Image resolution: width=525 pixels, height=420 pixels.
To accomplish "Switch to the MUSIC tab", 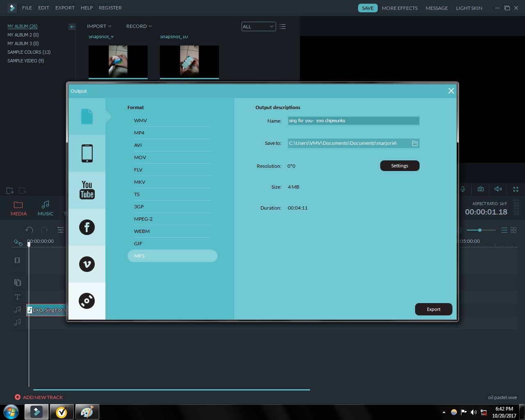I will [46, 208].
